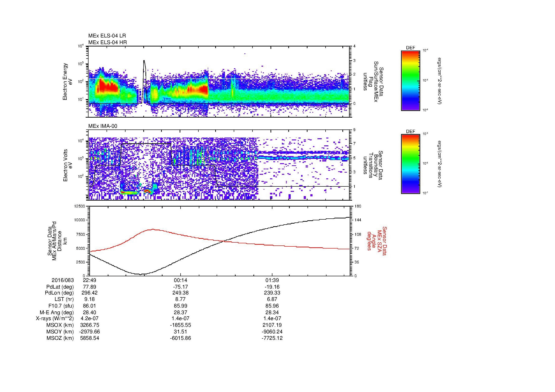
Task: Click the 'X-rays (W/m**2)' row label
Action: tap(55, 318)
